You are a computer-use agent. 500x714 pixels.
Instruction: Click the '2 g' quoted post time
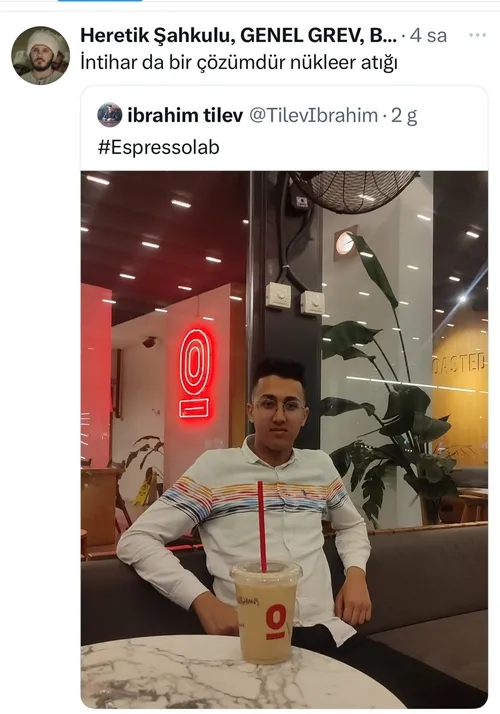click(404, 116)
